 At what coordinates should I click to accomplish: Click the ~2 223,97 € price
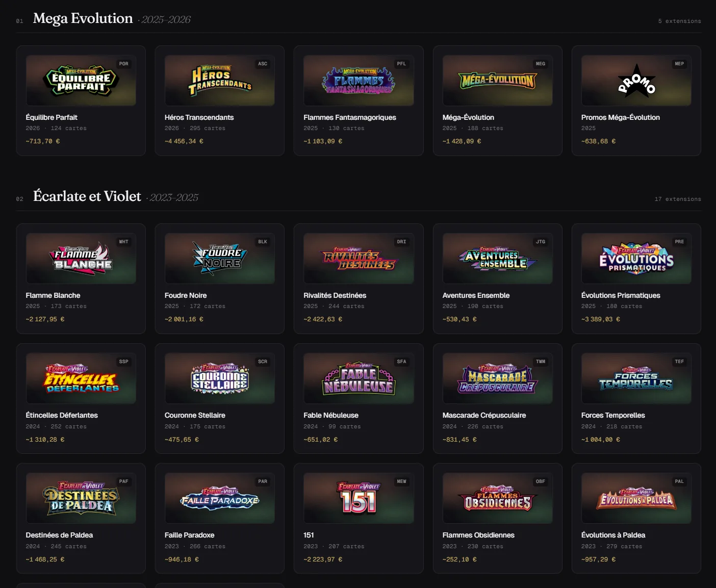point(323,559)
